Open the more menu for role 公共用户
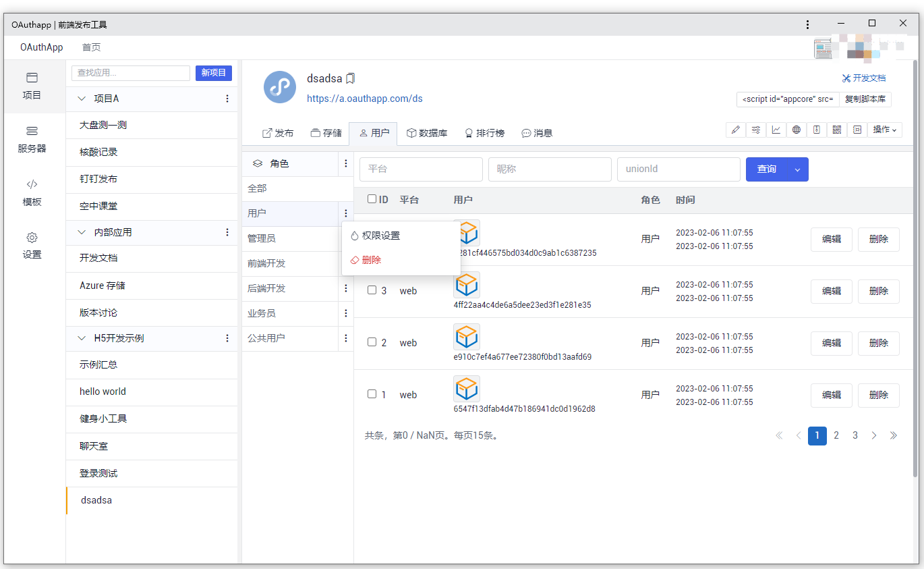 (346, 338)
